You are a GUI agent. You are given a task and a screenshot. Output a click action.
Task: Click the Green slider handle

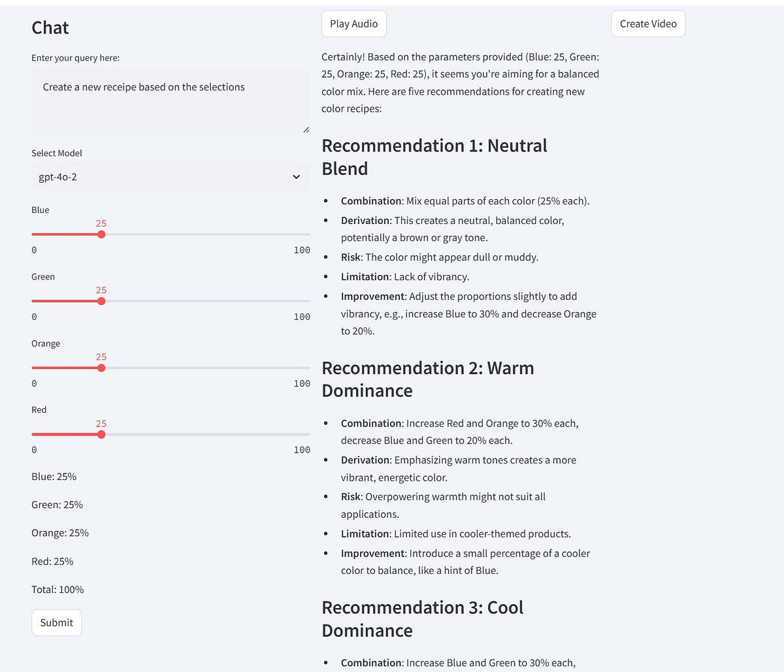click(x=101, y=301)
